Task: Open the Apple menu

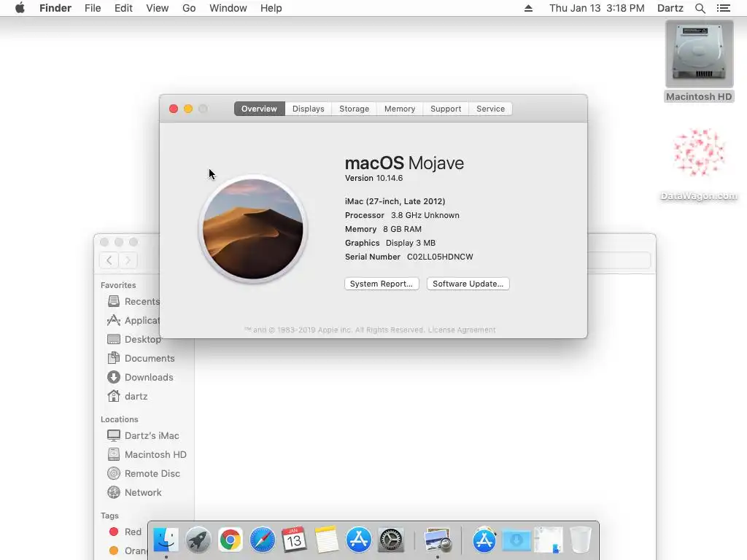Action: (20, 8)
